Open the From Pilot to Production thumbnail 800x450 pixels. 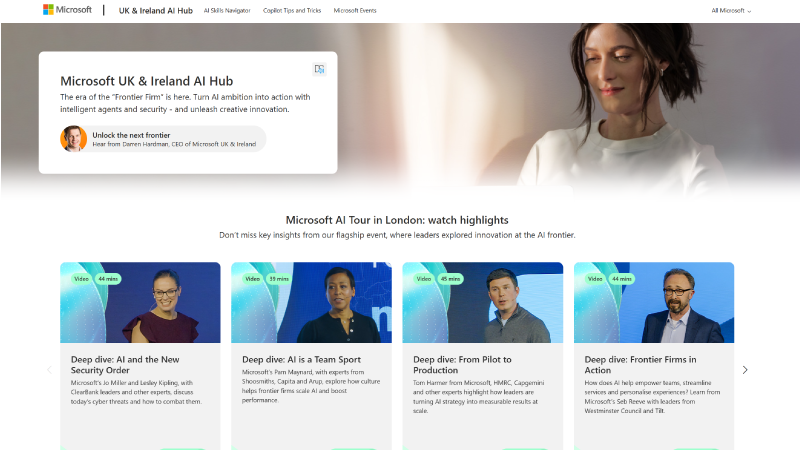(x=483, y=302)
